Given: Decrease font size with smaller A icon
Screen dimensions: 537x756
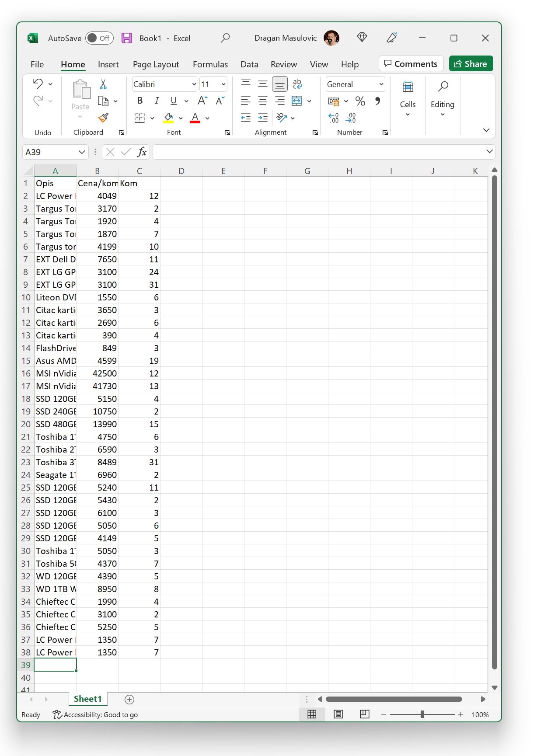Looking at the screenshot, I should (x=220, y=101).
